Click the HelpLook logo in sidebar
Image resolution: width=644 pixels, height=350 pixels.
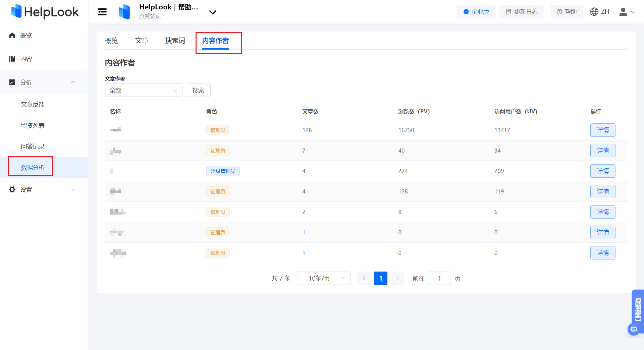[x=45, y=12]
